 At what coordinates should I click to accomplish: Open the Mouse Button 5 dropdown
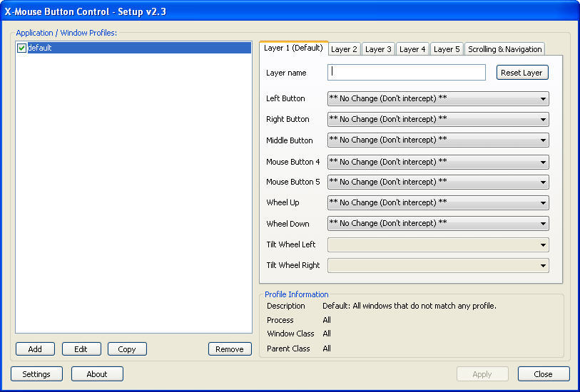[x=438, y=182]
